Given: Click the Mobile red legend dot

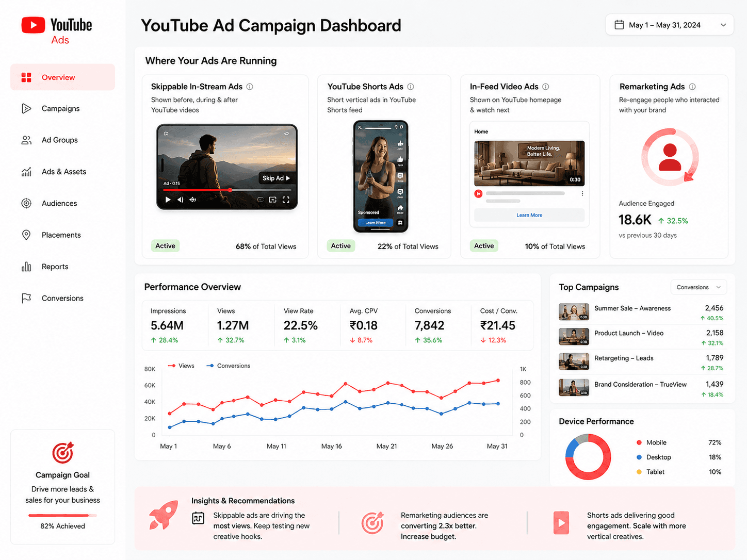Looking at the screenshot, I should (639, 442).
